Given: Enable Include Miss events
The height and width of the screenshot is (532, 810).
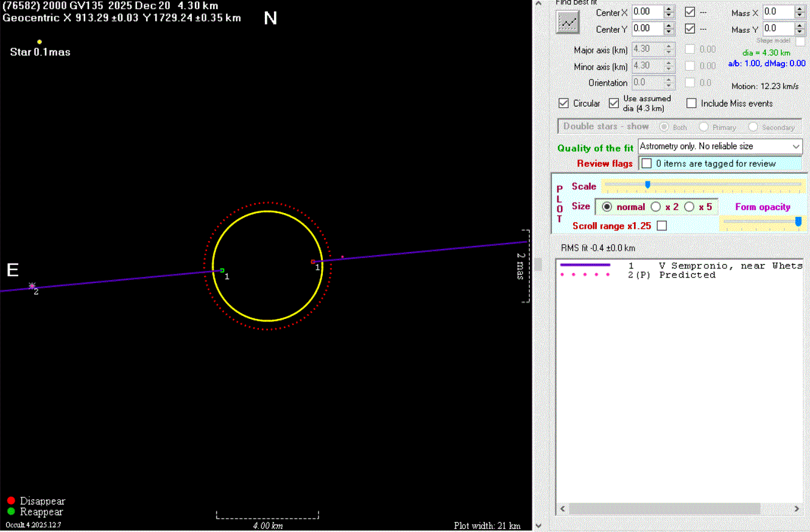Looking at the screenshot, I should (691, 103).
